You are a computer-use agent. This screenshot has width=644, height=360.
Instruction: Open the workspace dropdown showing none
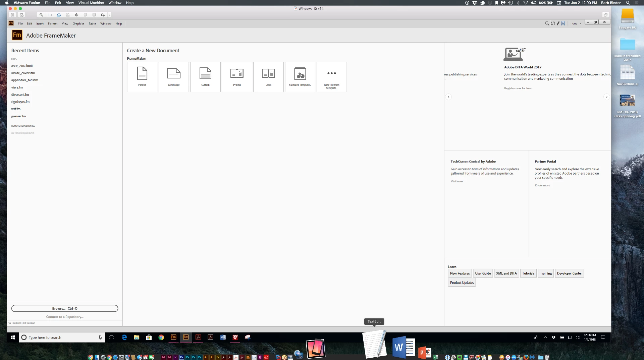(x=576, y=23)
